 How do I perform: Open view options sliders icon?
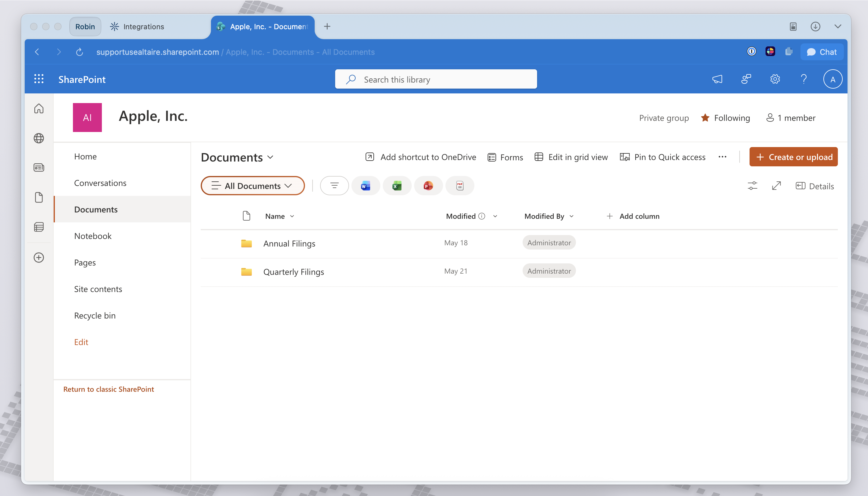point(753,186)
